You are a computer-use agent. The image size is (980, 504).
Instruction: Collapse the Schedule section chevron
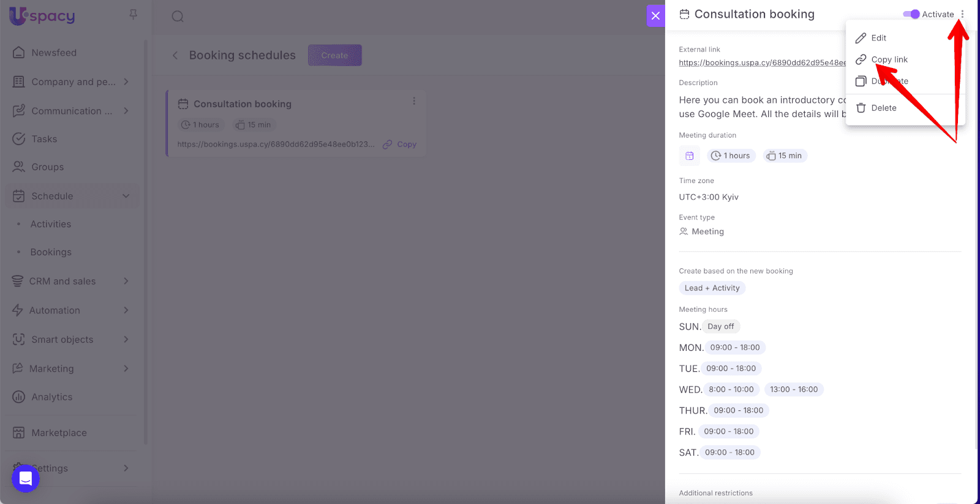[x=126, y=196]
